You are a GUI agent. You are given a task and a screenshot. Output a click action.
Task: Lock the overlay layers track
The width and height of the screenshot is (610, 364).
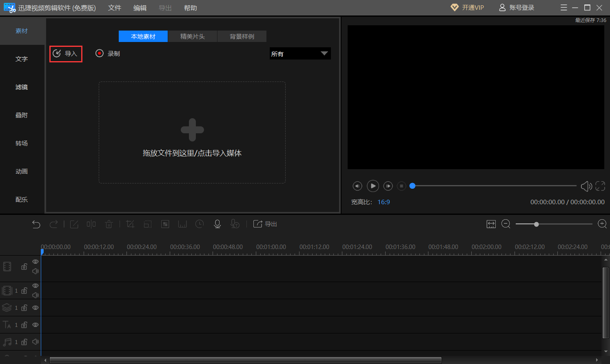[x=24, y=308]
